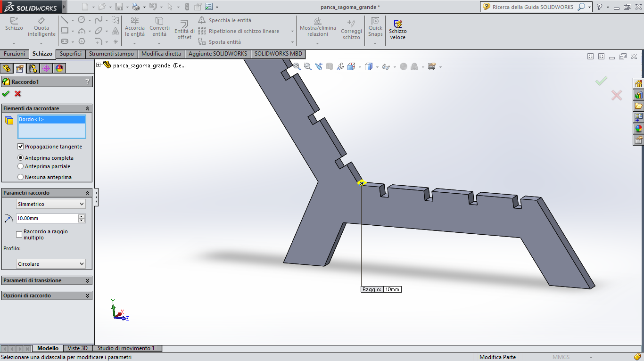This screenshot has height=361, width=644.
Task: Click Ripetizione di schizzo lineare
Action: point(239,31)
